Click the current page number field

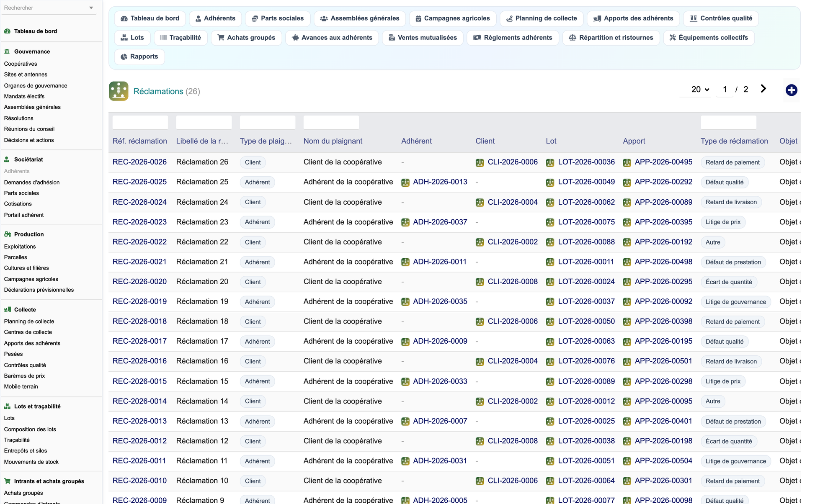tap(725, 90)
